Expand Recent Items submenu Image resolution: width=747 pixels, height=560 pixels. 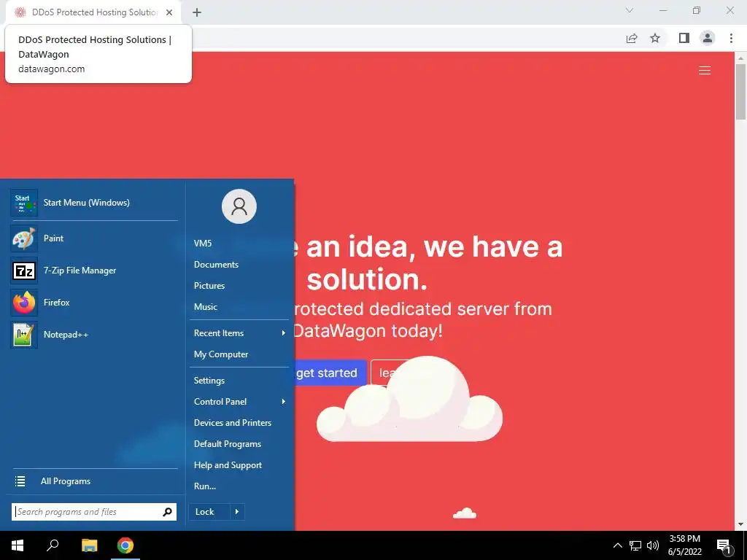point(239,332)
